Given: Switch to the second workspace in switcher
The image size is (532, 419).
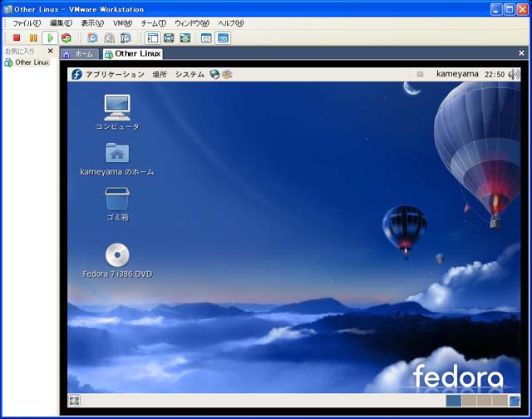Looking at the screenshot, I should (469, 401).
